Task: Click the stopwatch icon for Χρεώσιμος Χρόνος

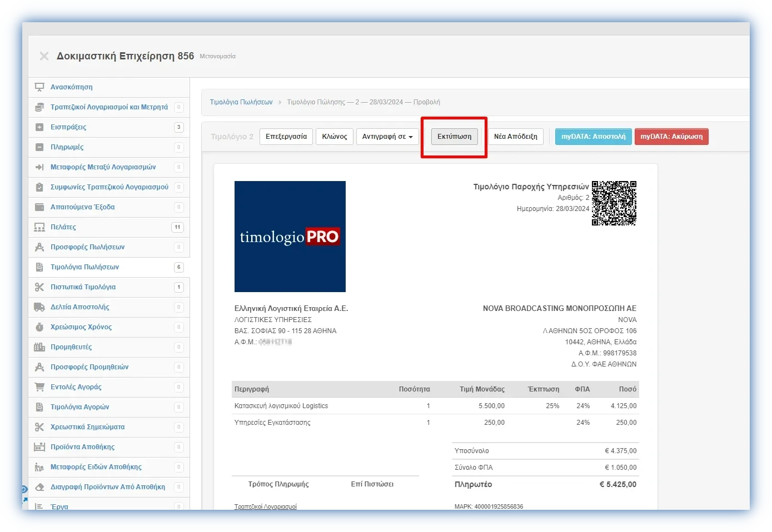Action: [x=39, y=327]
